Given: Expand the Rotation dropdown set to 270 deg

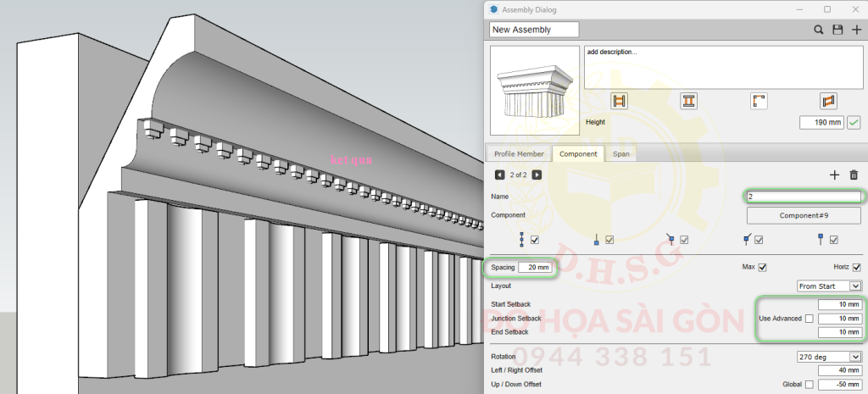Looking at the screenshot, I should pos(829,357).
